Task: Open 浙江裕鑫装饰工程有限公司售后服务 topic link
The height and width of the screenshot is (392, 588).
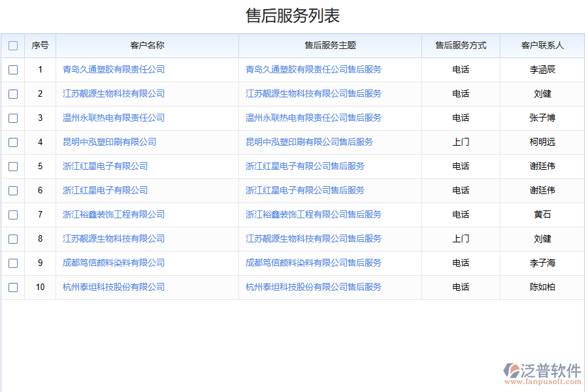Action: point(313,214)
